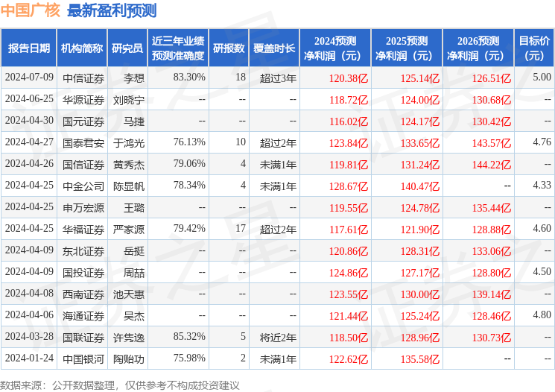The width and height of the screenshot is (555, 392).
Task: Select the 国联证券 institution cell
Action: (x=83, y=338)
